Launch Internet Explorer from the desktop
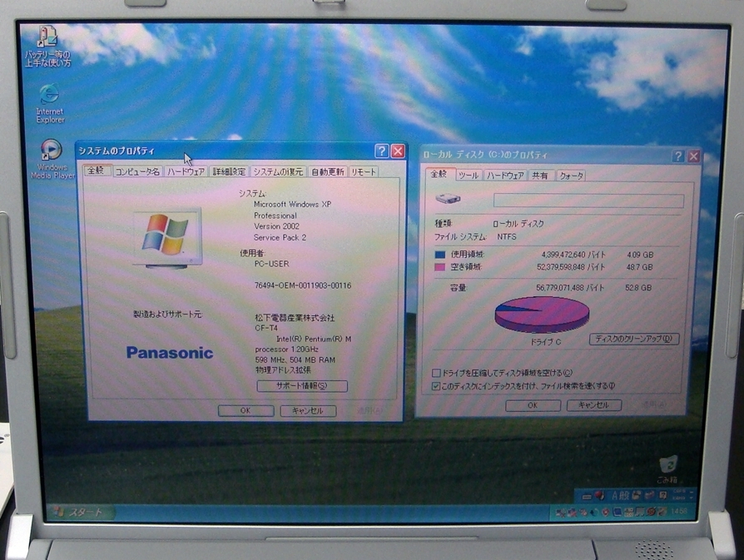The image size is (744, 560). tap(50, 103)
